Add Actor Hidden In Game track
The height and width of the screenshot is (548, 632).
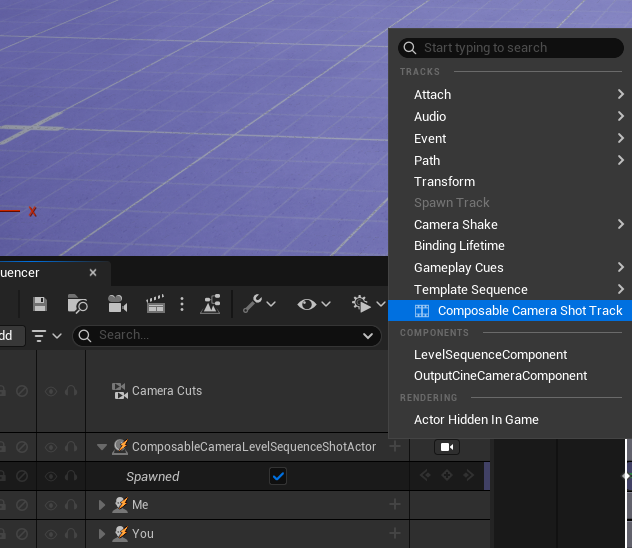click(x=511, y=420)
